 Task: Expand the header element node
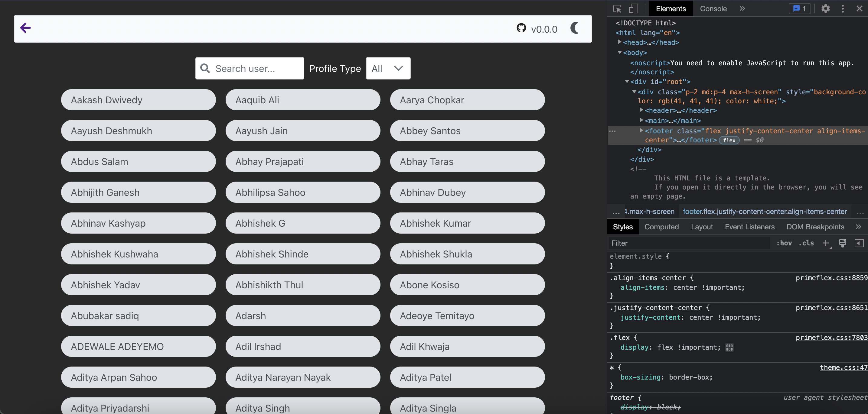click(641, 110)
